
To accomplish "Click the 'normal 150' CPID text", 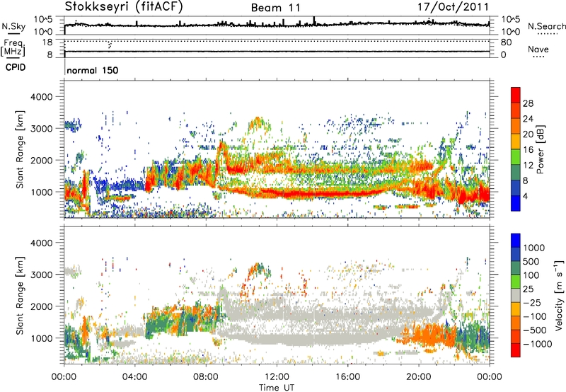I will click(x=93, y=70).
